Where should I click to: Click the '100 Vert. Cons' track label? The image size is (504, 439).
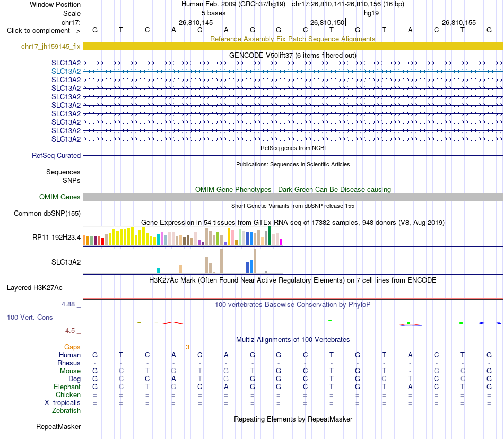coord(30,317)
